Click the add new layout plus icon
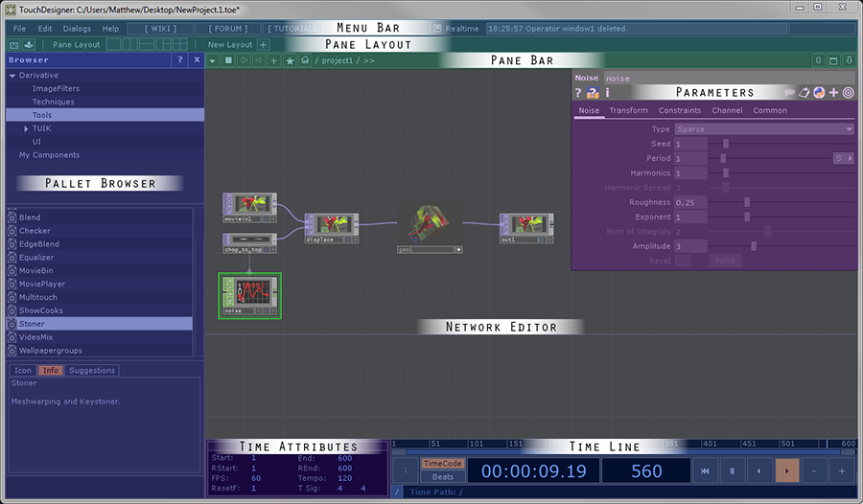 264,44
